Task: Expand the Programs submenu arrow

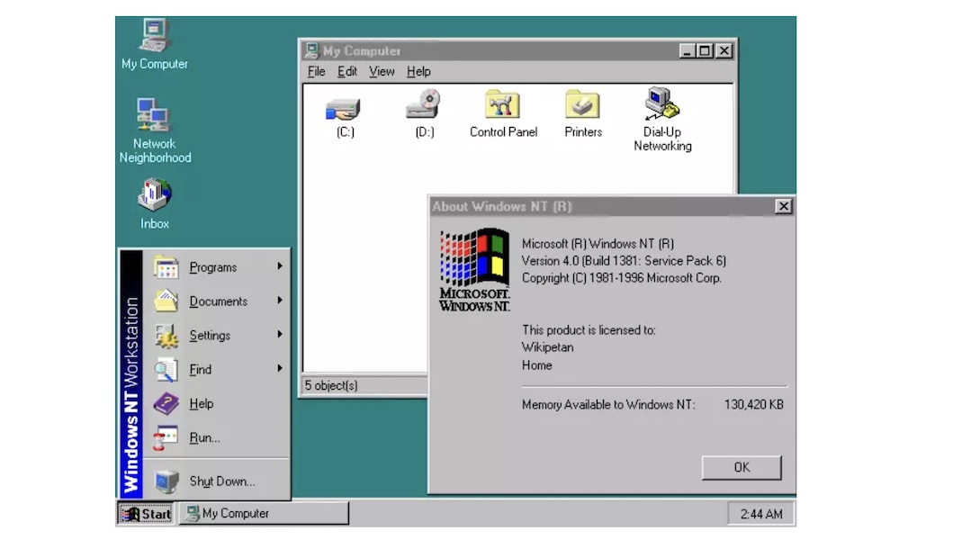Action: (280, 266)
